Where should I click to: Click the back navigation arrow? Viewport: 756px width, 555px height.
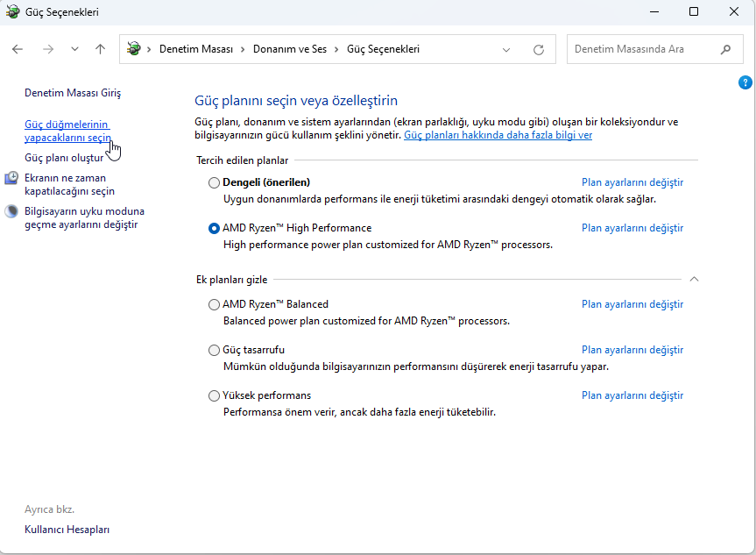pos(18,49)
